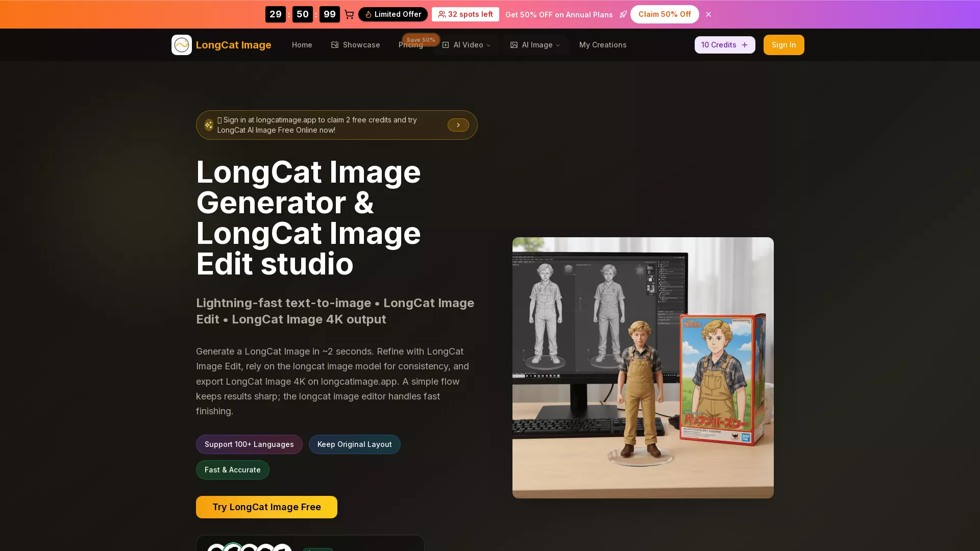
Task: Select the Showcase icon in the navbar
Action: [x=335, y=45]
